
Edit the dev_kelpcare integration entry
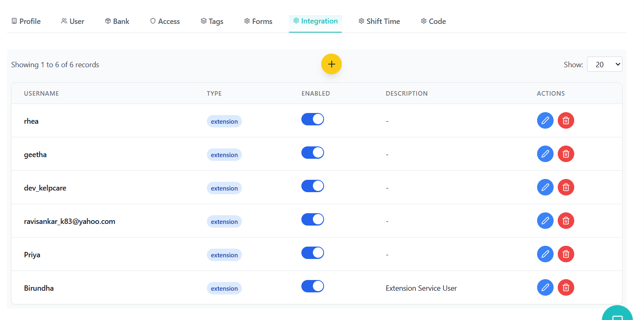545,187
